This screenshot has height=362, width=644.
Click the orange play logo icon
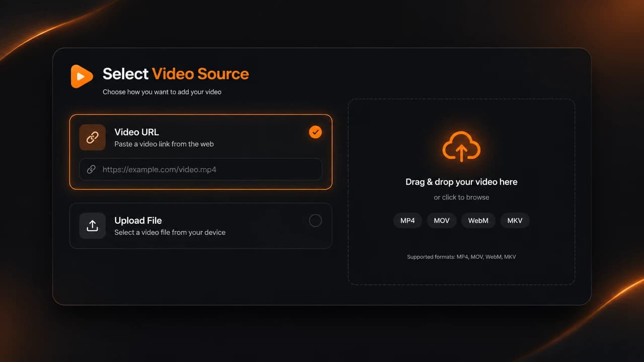(x=82, y=76)
